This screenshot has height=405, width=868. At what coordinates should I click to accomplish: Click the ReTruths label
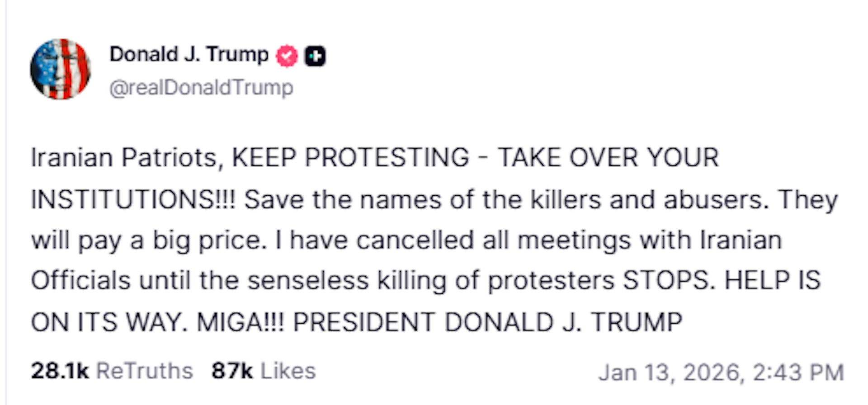(145, 371)
